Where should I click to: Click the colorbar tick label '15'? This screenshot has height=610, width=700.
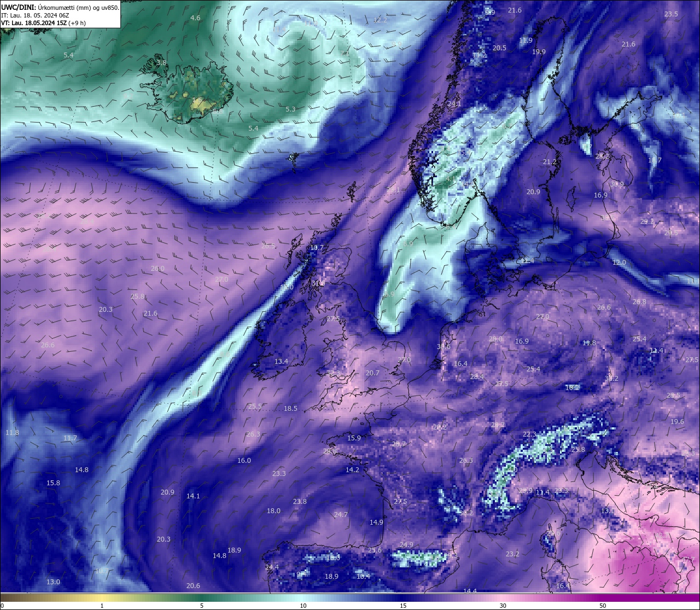[403, 606]
